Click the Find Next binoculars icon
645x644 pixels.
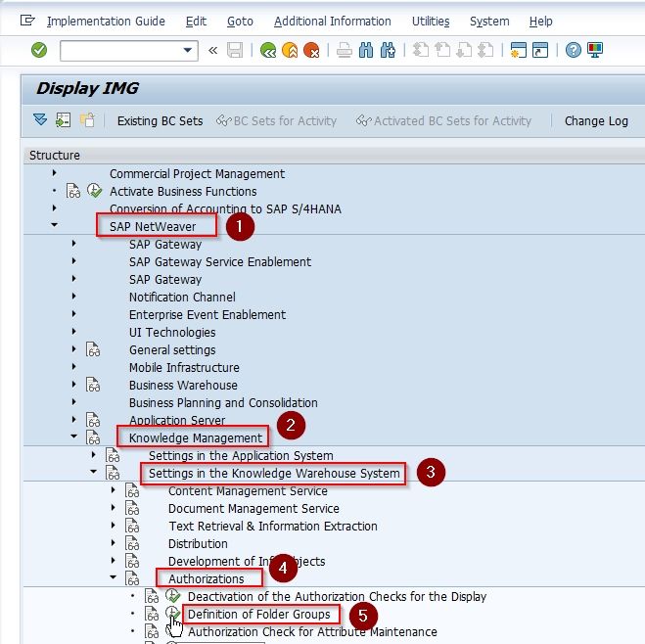click(x=388, y=50)
